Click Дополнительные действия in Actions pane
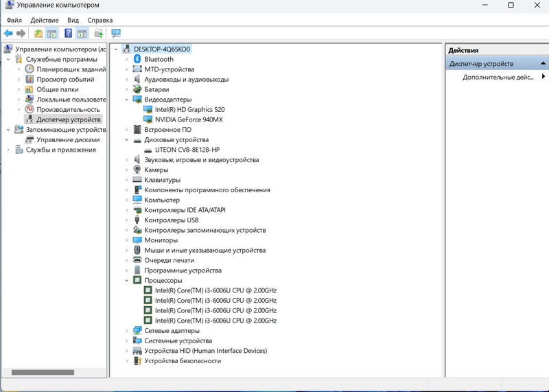Image resolution: width=549 pixels, height=392 pixels. point(498,77)
